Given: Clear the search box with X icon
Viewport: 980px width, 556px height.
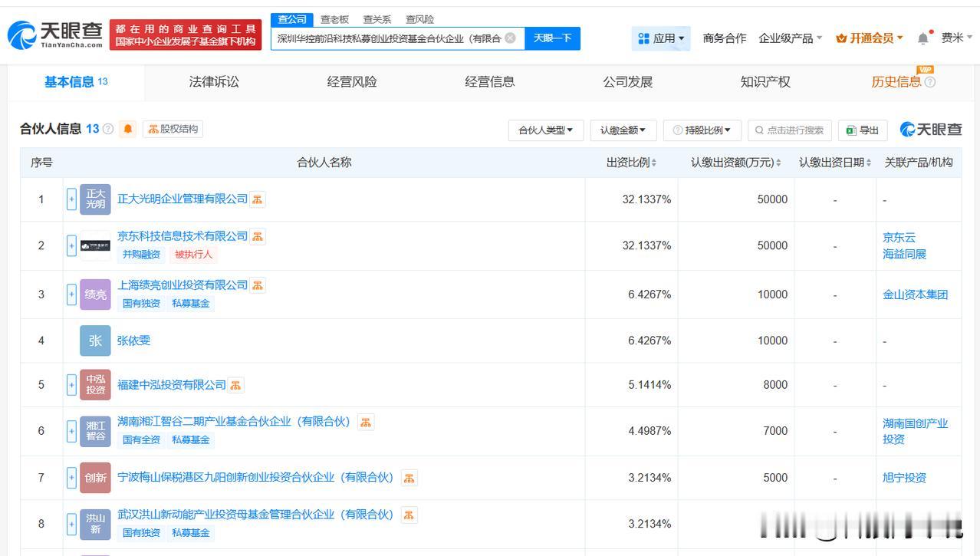Looking at the screenshot, I should click(x=510, y=38).
